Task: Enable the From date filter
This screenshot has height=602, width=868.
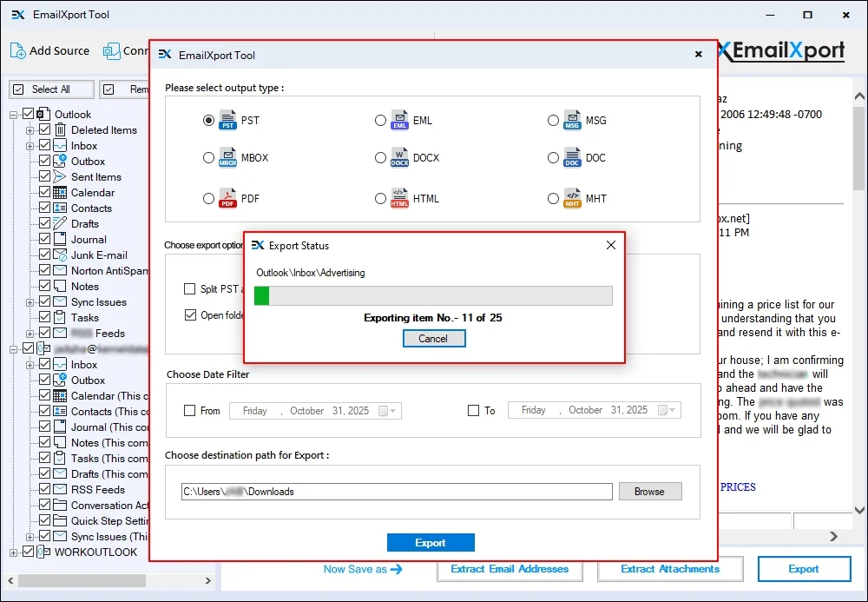Action: [187, 410]
